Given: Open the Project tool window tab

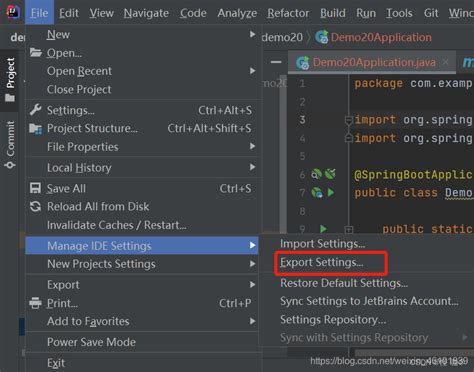Looking at the screenshot, I should click(x=10, y=80).
